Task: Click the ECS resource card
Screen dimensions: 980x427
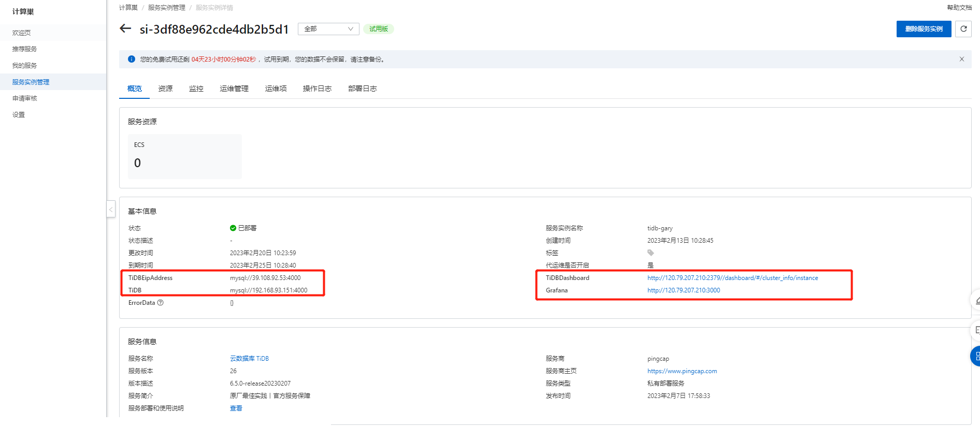Action: [185, 156]
